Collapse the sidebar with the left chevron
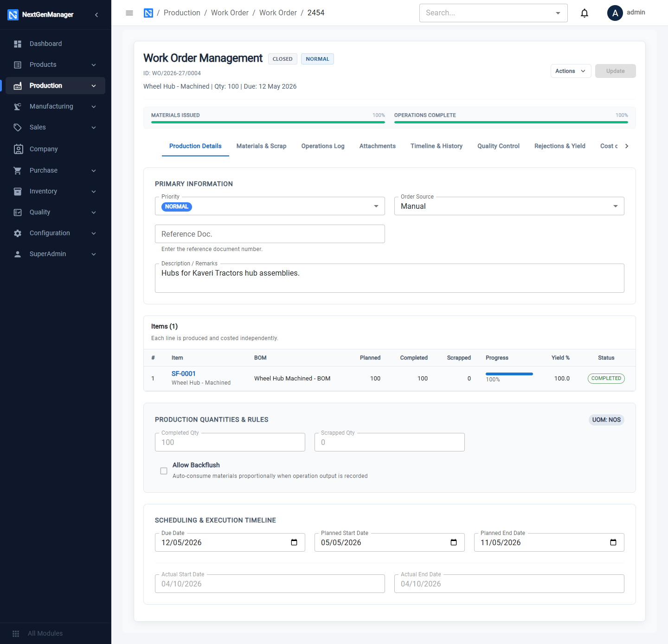Viewport: 668px width, 644px height. coord(96,15)
